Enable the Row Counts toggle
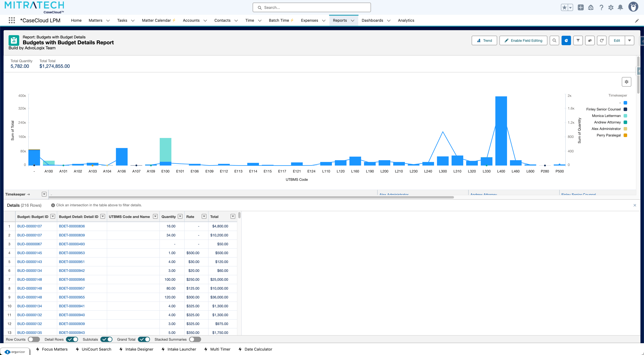 (x=34, y=339)
